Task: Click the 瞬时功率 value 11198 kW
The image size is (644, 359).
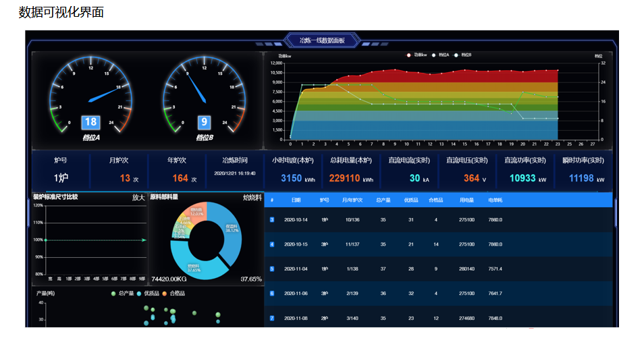Action: pos(587,178)
